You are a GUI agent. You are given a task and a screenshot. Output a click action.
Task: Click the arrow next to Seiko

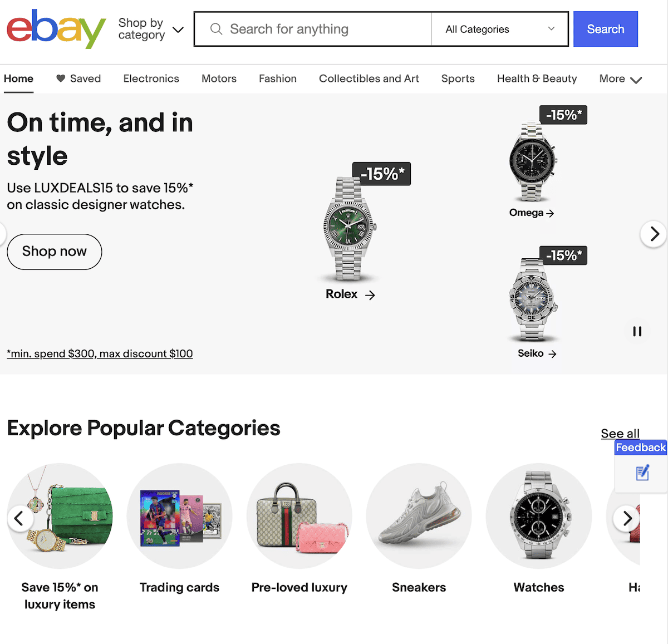click(552, 353)
